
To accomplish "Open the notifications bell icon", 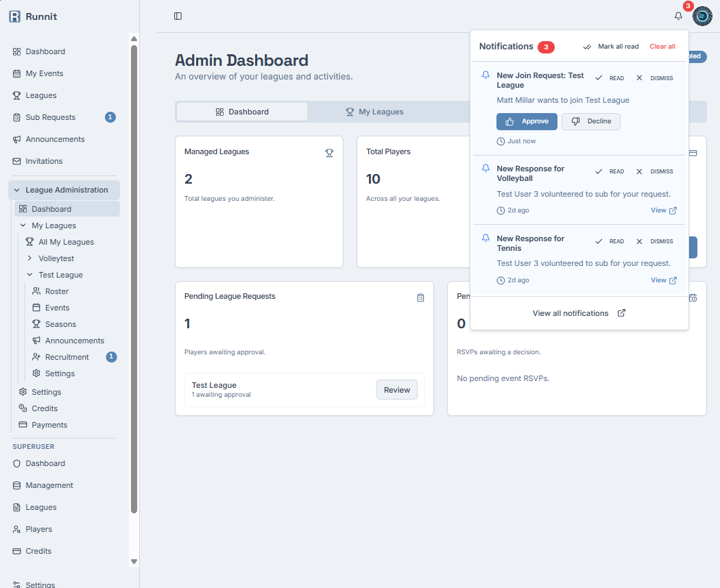I will pos(678,15).
